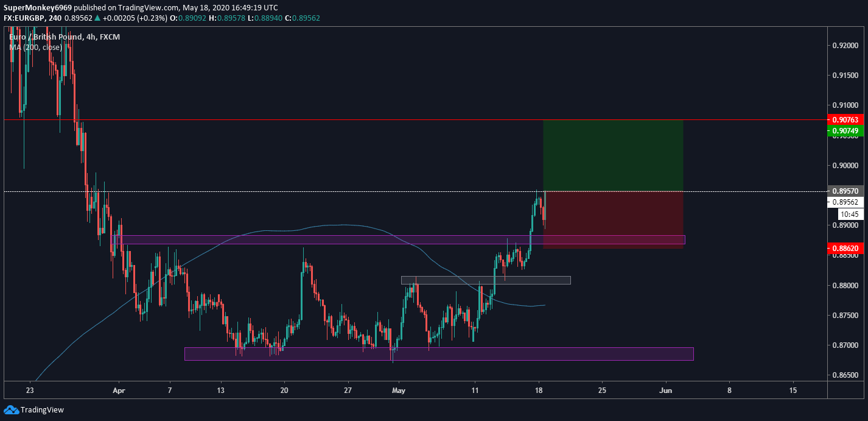Select the red stop-loss zone of position
The image size is (868, 421).
[614, 220]
